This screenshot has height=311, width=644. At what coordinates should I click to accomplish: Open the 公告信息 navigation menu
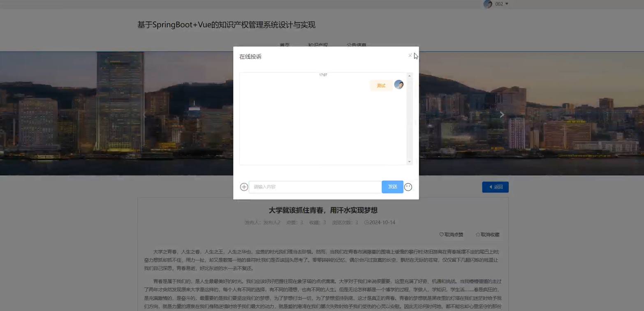[356, 46]
